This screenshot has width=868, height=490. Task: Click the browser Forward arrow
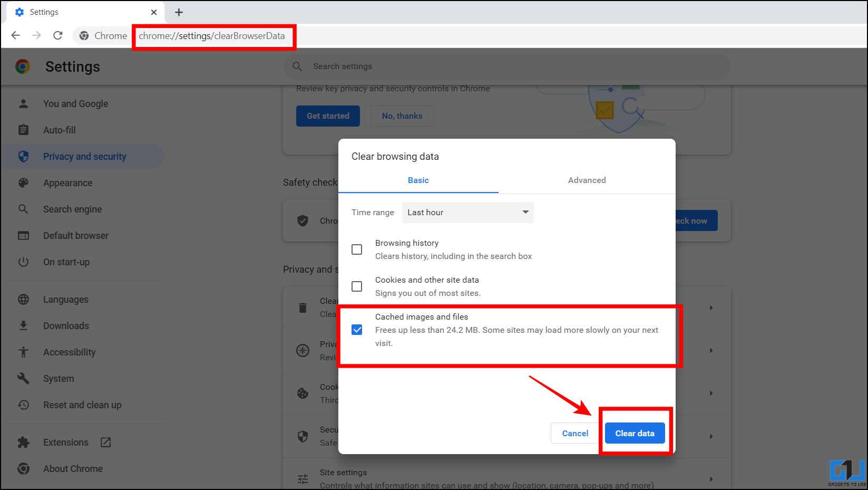[36, 35]
